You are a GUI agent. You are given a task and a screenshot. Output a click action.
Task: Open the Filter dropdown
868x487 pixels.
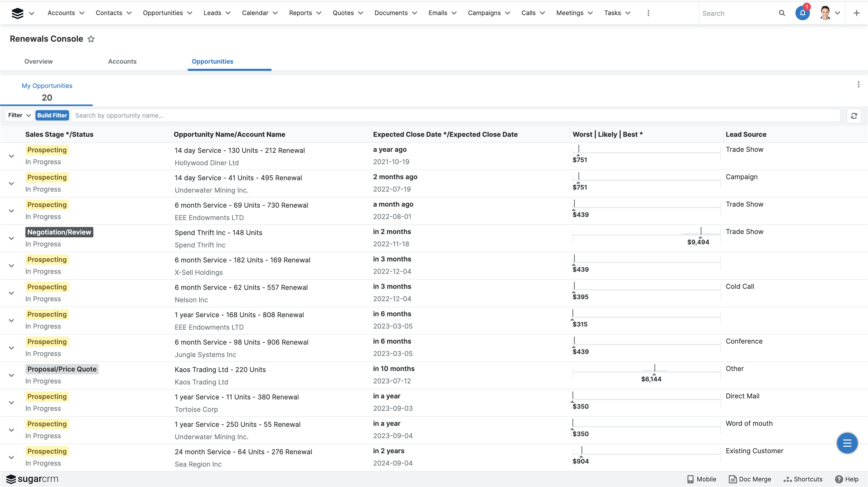point(20,115)
